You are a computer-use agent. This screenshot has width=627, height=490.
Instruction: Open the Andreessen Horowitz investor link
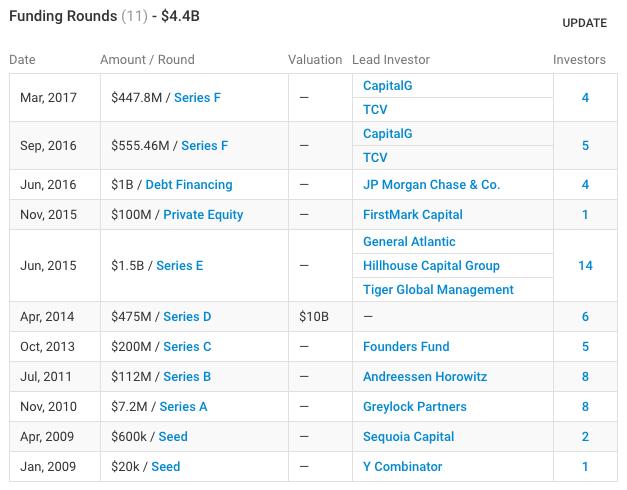[425, 377]
